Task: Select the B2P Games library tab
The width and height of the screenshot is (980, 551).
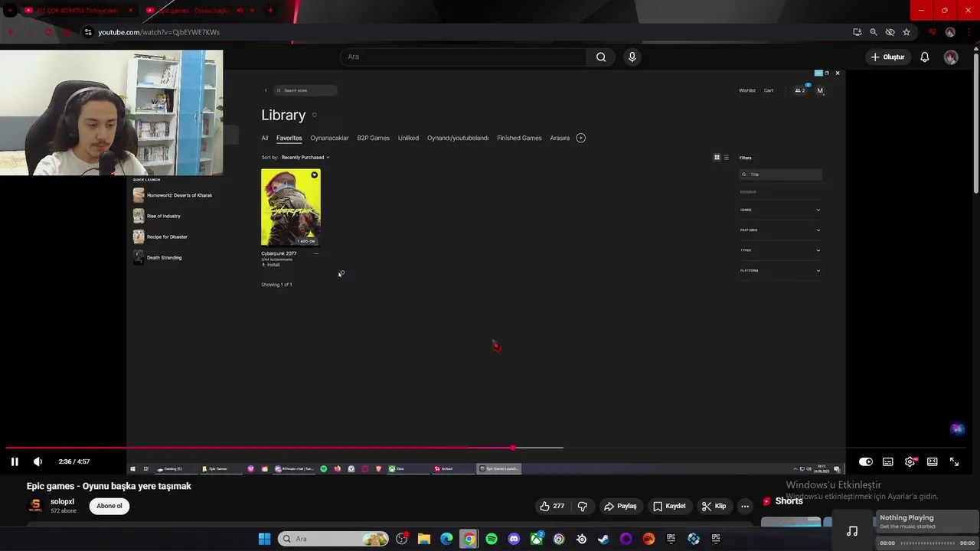Action: [x=373, y=138]
